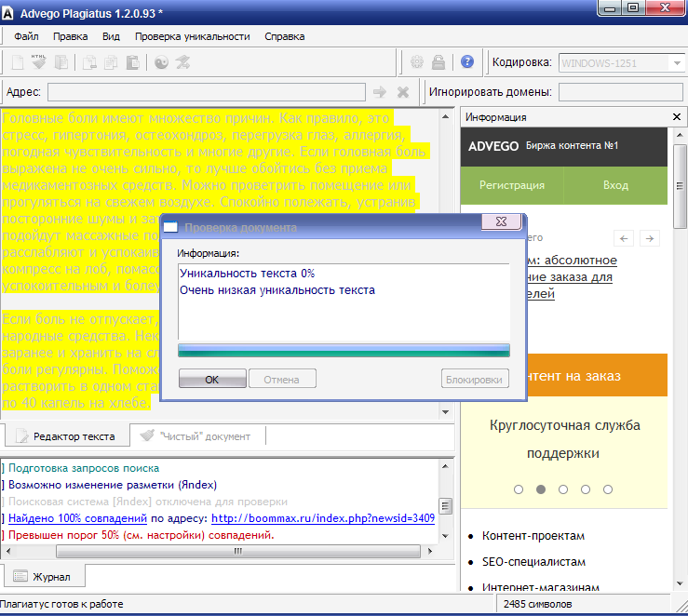Viewport: 688px width, 616px height.
Task: Click the go arrow beside the address field
Action: click(379, 92)
